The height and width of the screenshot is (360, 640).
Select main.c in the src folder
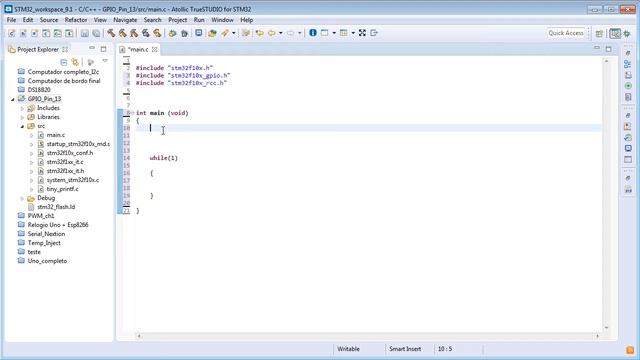pyautogui.click(x=56, y=135)
